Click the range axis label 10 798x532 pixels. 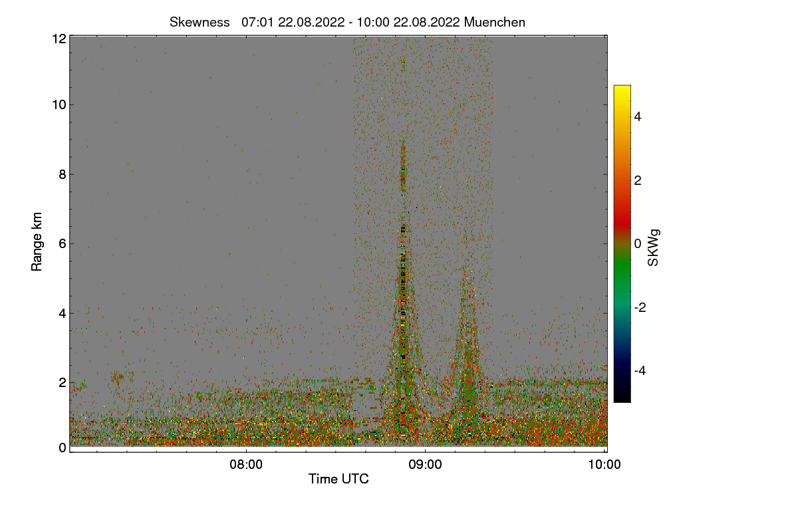tap(59, 104)
